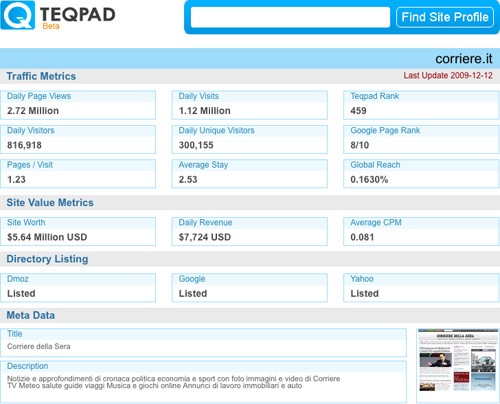Click the Daily Revenue $7,724 USD value
Viewport: 500px width, 404px height.
click(205, 237)
